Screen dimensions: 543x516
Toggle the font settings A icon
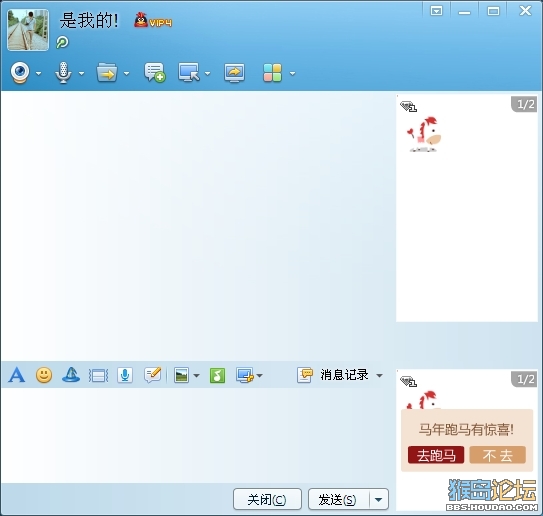17,375
